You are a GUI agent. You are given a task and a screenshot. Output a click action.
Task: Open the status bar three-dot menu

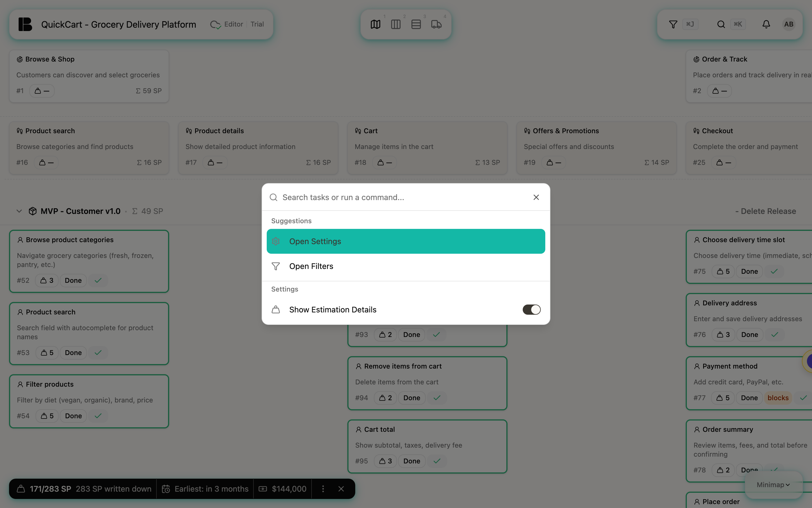click(323, 489)
